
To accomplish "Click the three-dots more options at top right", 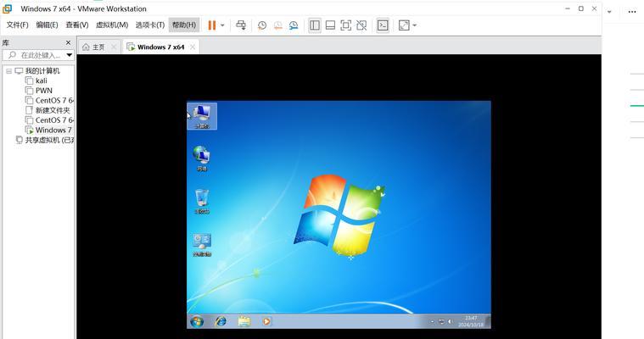I will 632,12.
